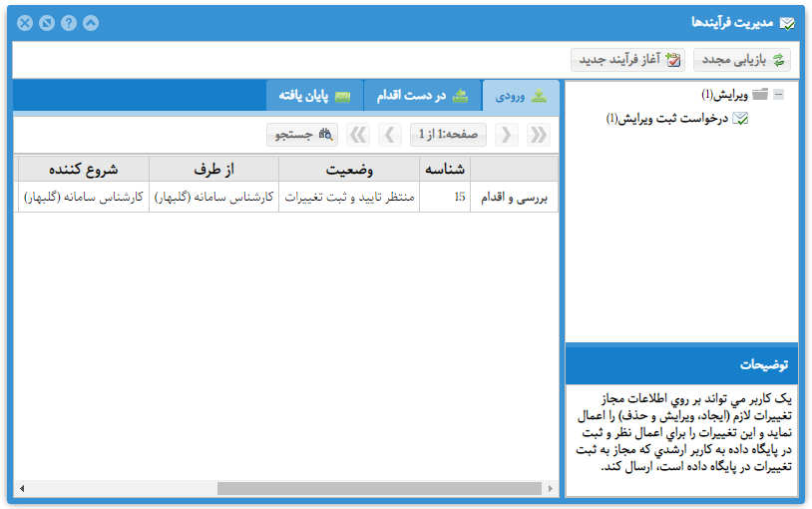Click the green refresh arrows icon
This screenshot has height=509, width=812.
pyautogui.click(x=778, y=60)
